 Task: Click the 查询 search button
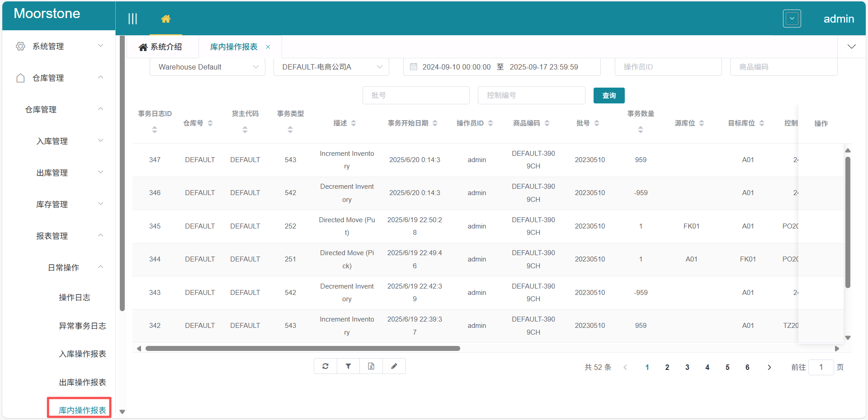pyautogui.click(x=609, y=95)
